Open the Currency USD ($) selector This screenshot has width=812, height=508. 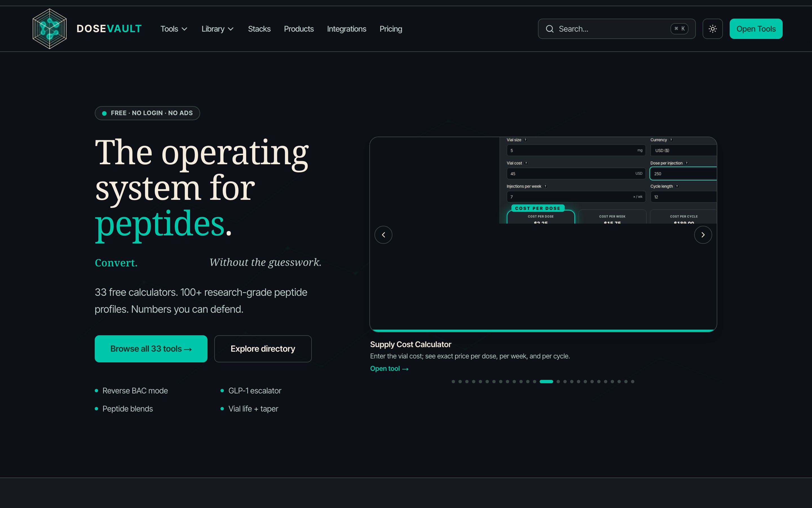coord(683,150)
